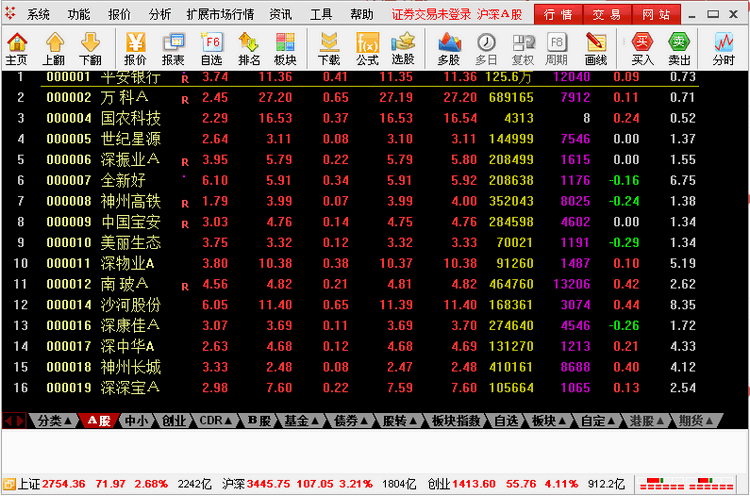Viewport: 750px width, 496px height.
Task: Open the 帮助 menu
Action: [x=362, y=15]
